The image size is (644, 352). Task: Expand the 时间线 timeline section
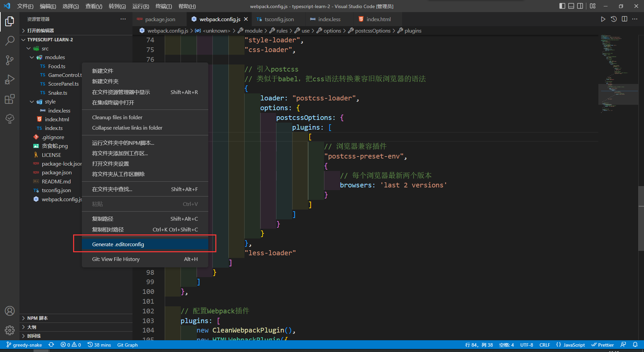point(76,336)
